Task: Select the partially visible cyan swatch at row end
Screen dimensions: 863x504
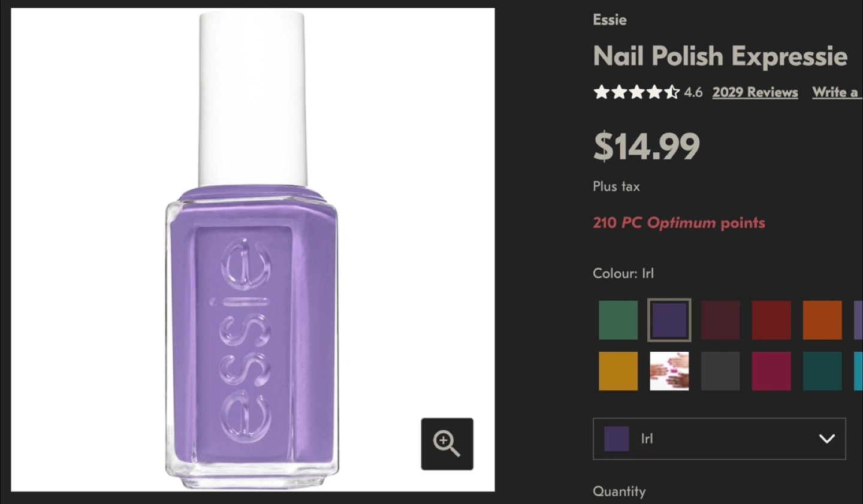Action: 858,371
